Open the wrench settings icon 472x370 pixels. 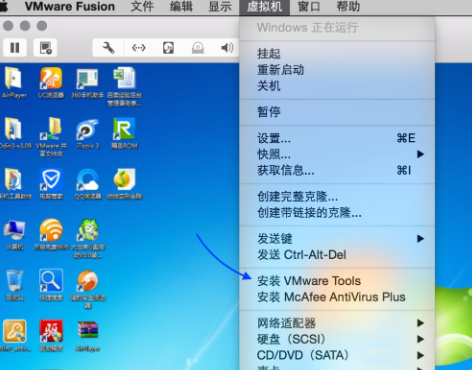click(108, 48)
